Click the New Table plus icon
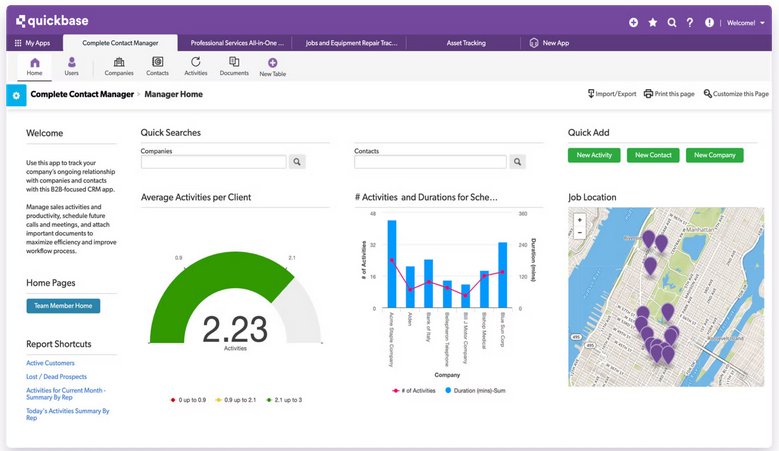Image resolution: width=779 pixels, height=451 pixels. 272,65
